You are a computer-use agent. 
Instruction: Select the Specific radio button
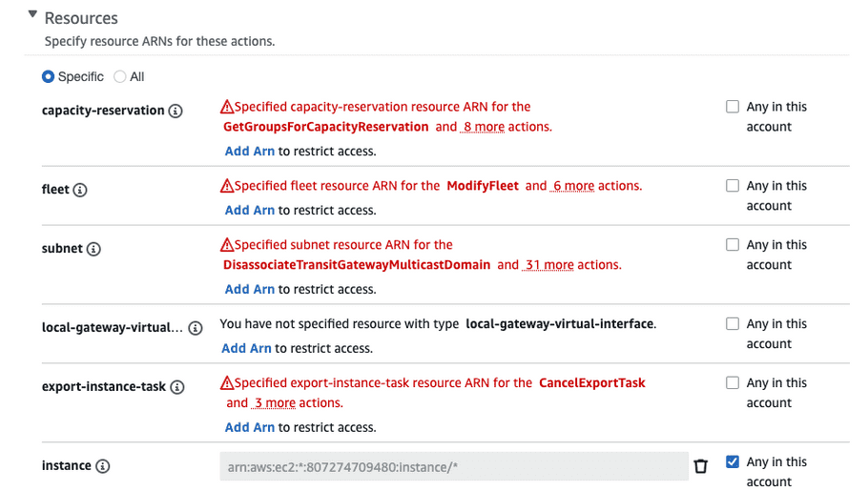(x=48, y=77)
